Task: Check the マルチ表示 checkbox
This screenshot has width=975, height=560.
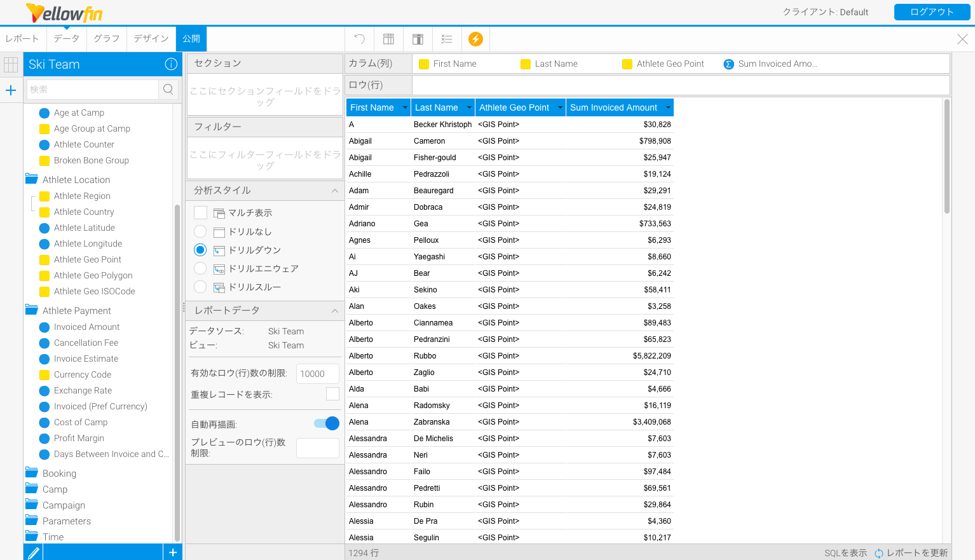Action: tap(200, 212)
